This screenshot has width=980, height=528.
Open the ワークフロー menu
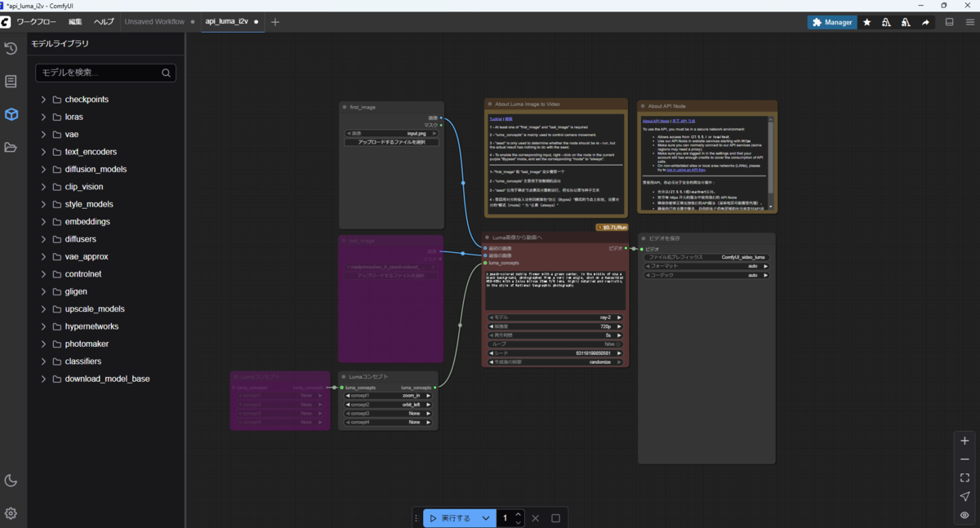38,22
